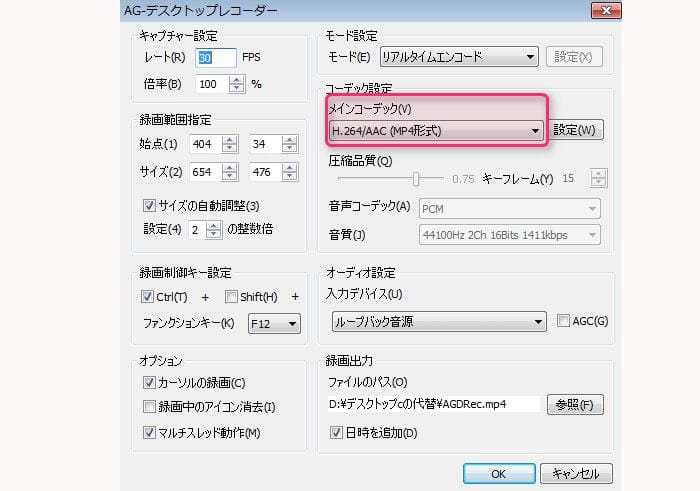Increase the 倍率 value with up arrow
700x491 pixels.
click(237, 79)
